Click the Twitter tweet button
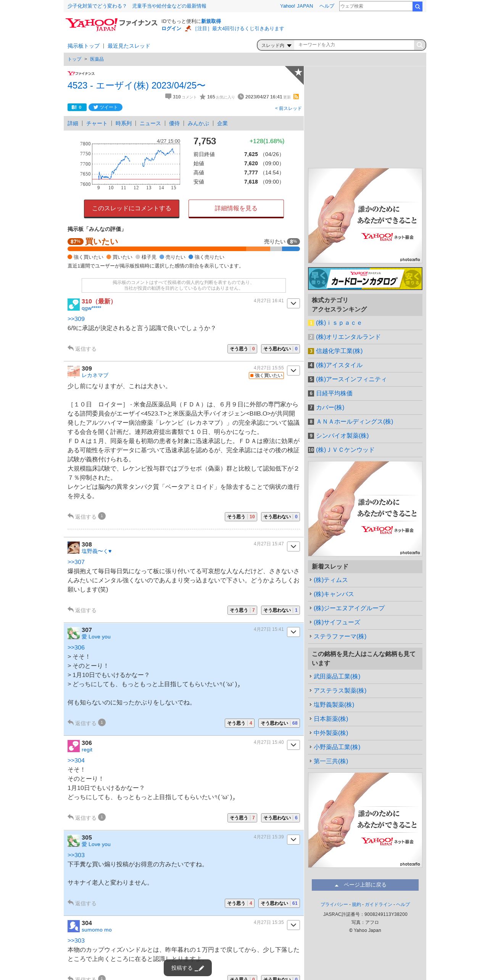This screenshot has width=490, height=980. 105,107
